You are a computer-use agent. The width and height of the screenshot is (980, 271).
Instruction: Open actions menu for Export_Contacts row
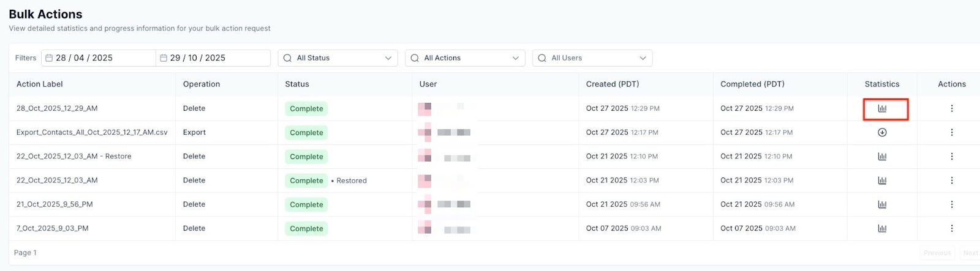tap(951, 132)
